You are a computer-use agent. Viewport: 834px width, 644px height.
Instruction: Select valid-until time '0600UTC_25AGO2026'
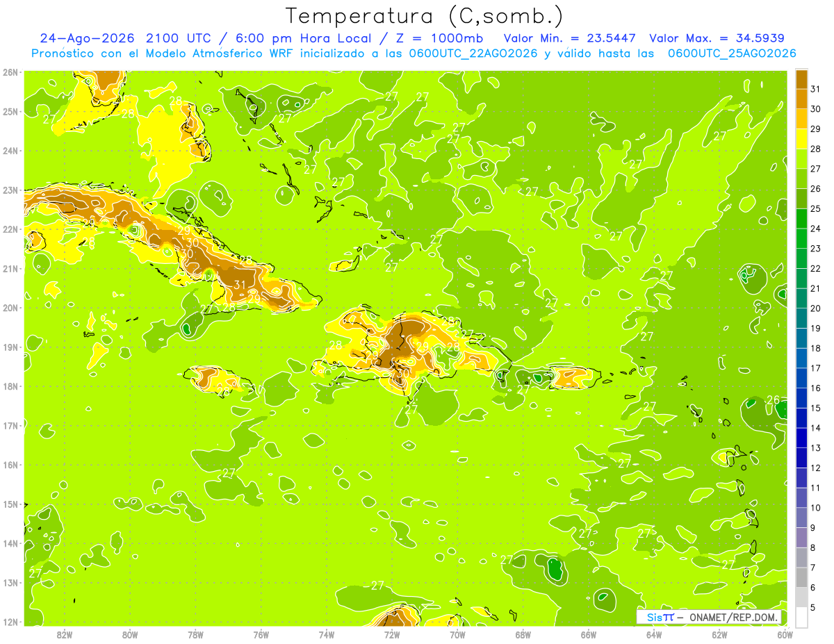tap(732, 53)
